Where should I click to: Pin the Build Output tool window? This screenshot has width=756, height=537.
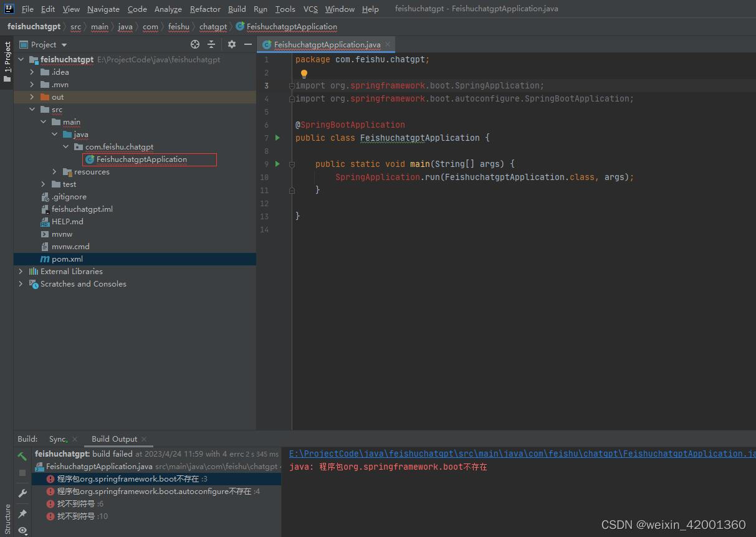pos(22,512)
